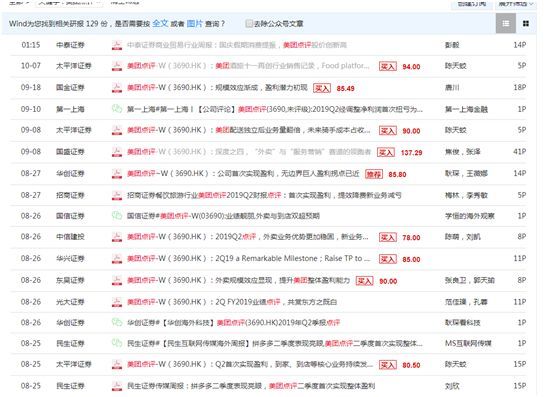Screen dimensions: 558x397
Task: Click WeChat icon of 国信证券 08-26 article
Action: (x=117, y=216)
